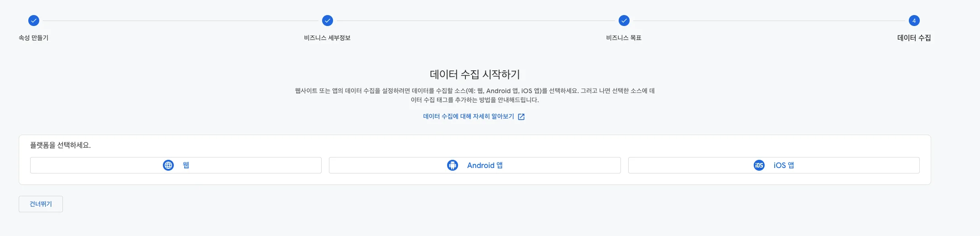Click the checkmark icon above 비즈니스 세부정보
This screenshot has width=980, height=236.
(328, 21)
